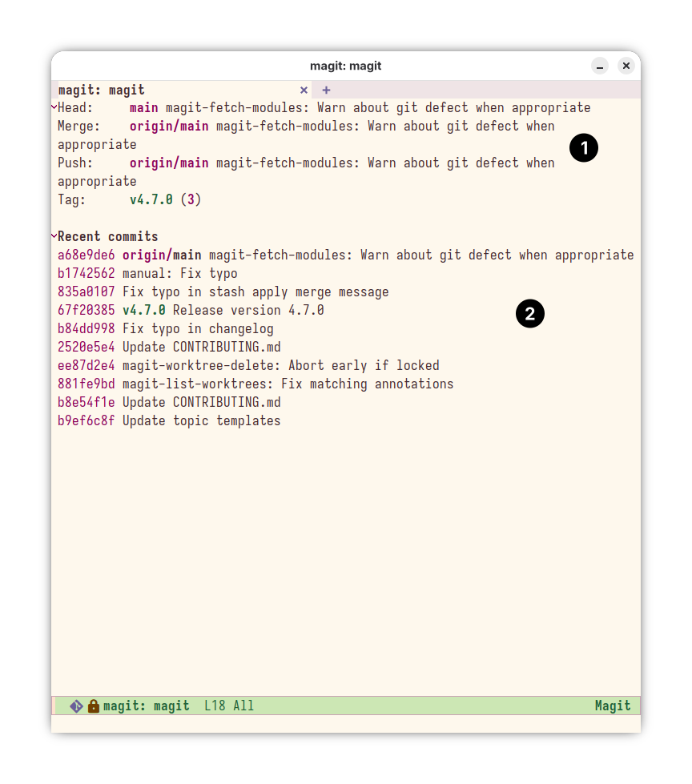Select the 'main' branch on Head line
Image resolution: width=692 pixels, height=784 pixels.
pos(144,107)
